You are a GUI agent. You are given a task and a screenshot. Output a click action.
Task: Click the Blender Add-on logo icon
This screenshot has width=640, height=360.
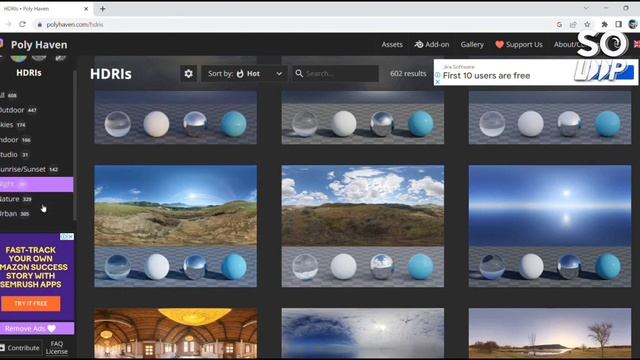[x=419, y=44]
